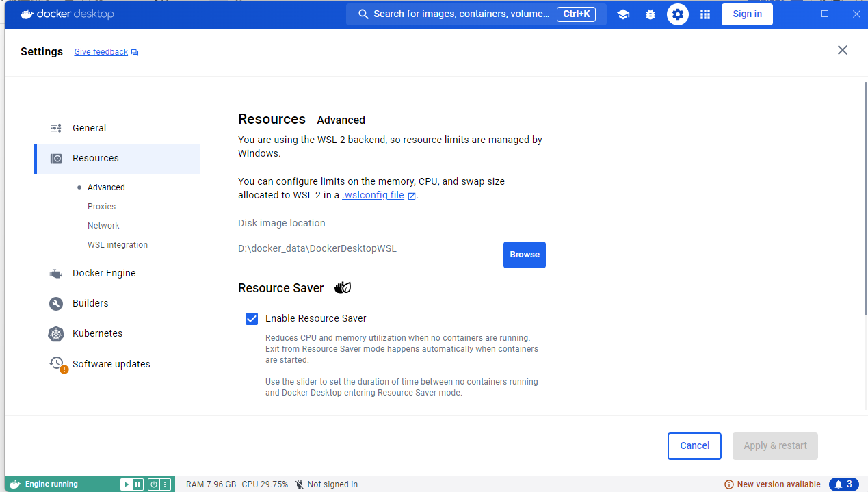
Task: Click the General sliders icon
Action: click(x=56, y=128)
